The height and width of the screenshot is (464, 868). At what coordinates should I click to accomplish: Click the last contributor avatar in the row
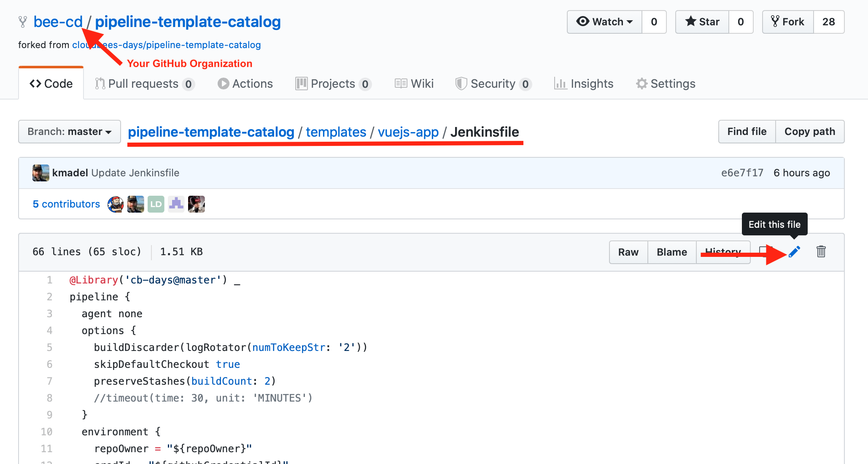(197, 204)
